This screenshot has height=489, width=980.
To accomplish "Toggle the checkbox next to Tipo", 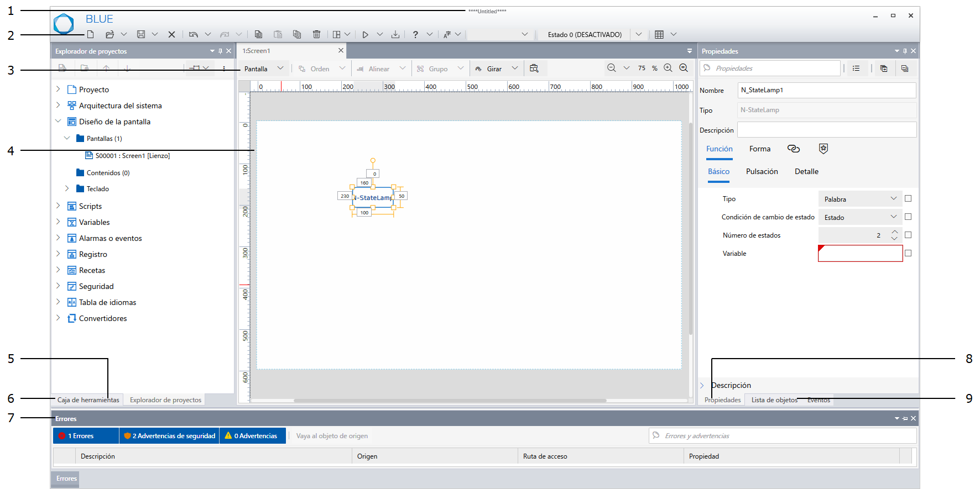I will [908, 198].
